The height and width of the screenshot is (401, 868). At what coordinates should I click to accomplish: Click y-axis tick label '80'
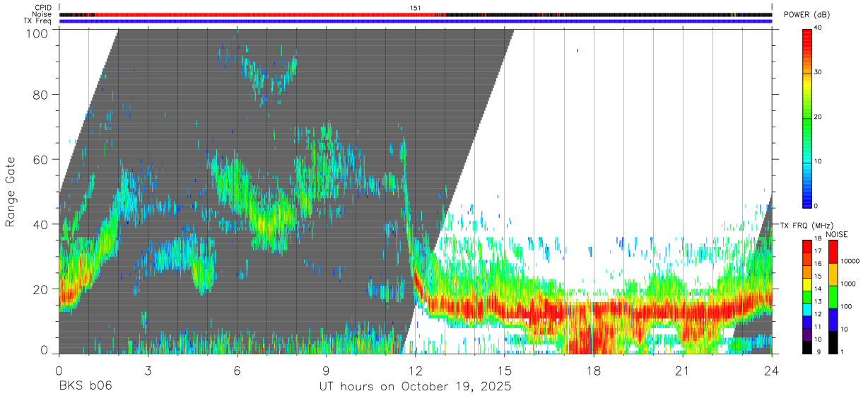(x=42, y=95)
